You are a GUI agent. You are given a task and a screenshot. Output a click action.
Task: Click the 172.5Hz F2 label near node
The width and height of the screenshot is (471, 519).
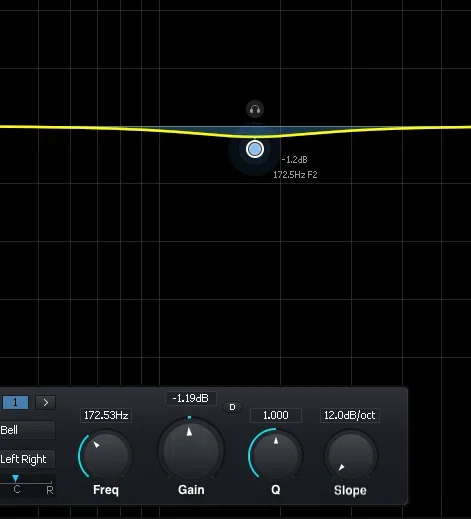(x=295, y=175)
